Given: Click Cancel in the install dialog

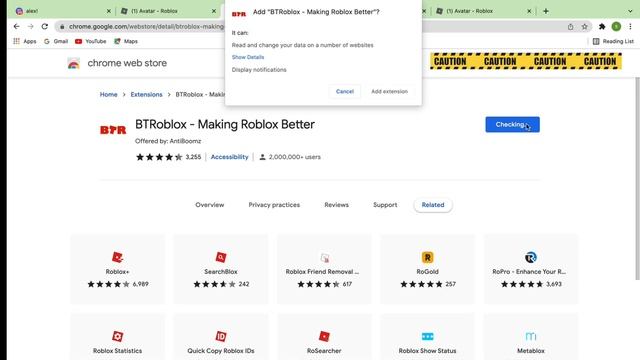Looking at the screenshot, I should pos(344,91).
